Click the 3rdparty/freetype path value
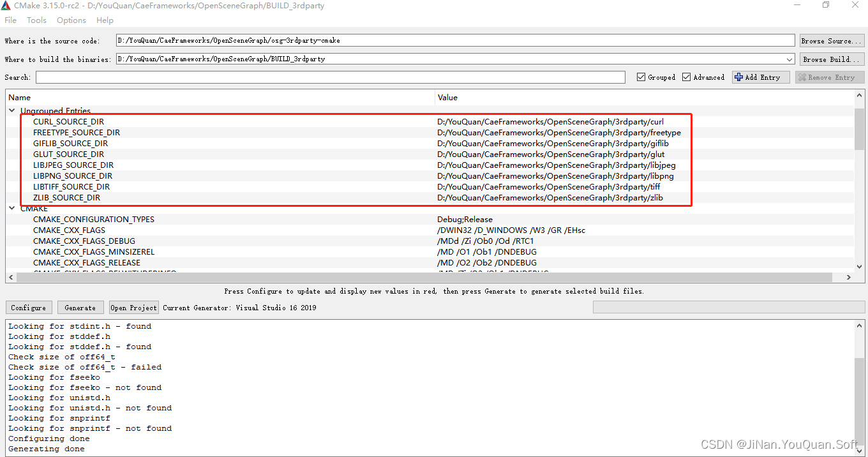The height and width of the screenshot is (457, 868). [x=559, y=133]
